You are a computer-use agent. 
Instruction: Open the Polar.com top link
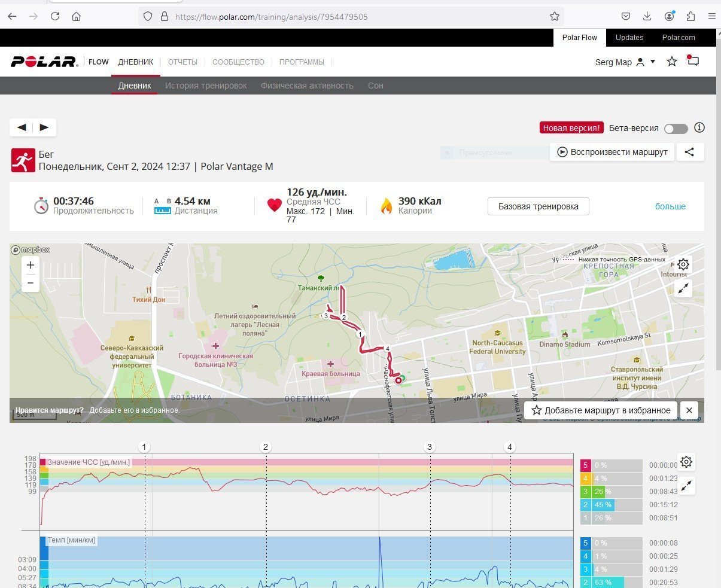[679, 37]
